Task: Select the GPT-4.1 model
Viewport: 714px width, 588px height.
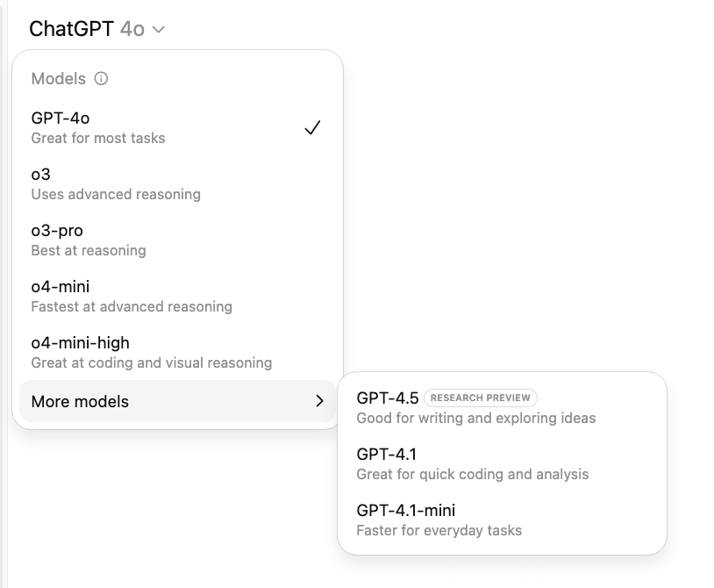Action: (386, 455)
